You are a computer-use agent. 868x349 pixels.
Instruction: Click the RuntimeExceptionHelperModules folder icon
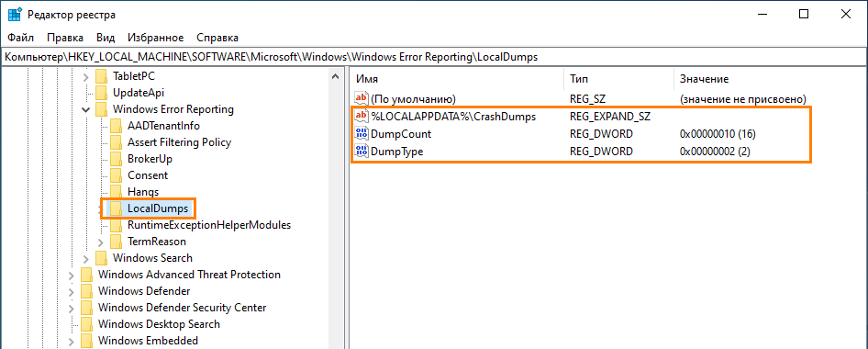(116, 225)
